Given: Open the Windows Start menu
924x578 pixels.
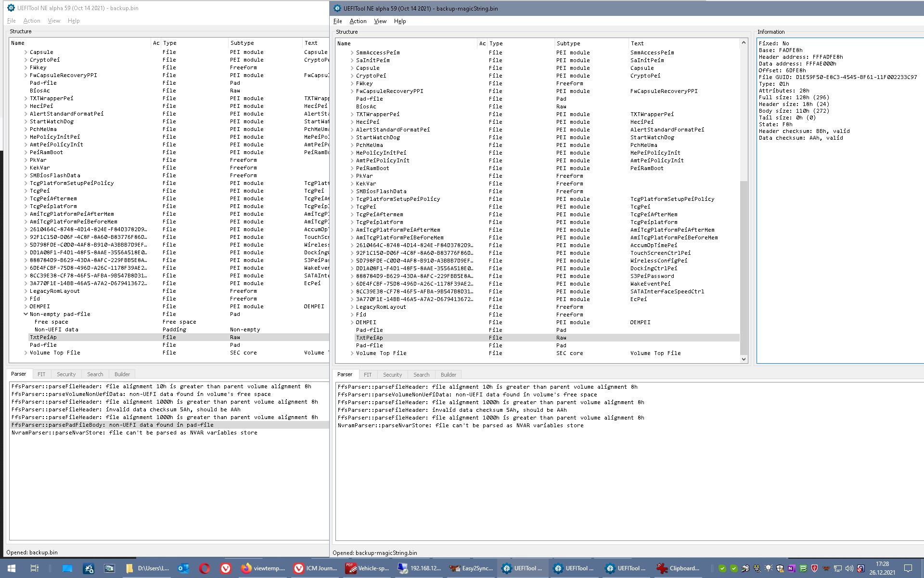Looking at the screenshot, I should (x=12, y=568).
